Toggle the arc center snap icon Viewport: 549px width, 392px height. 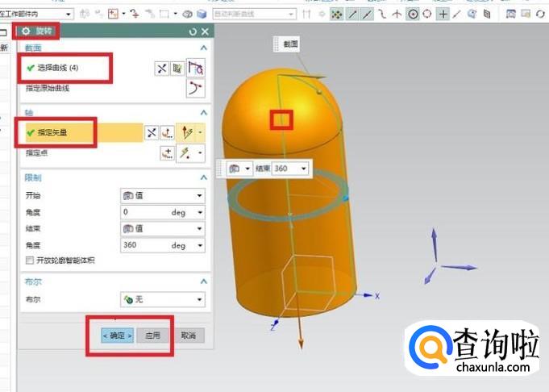(413, 15)
